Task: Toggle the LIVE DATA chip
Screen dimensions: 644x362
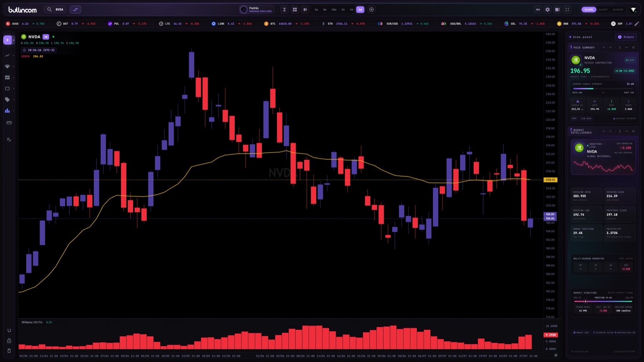Action: [x=586, y=118]
